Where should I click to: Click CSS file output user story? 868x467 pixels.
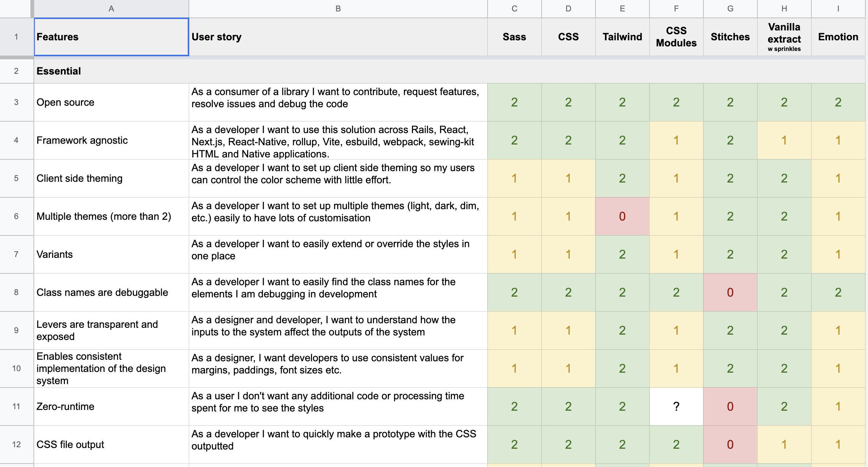334,440
